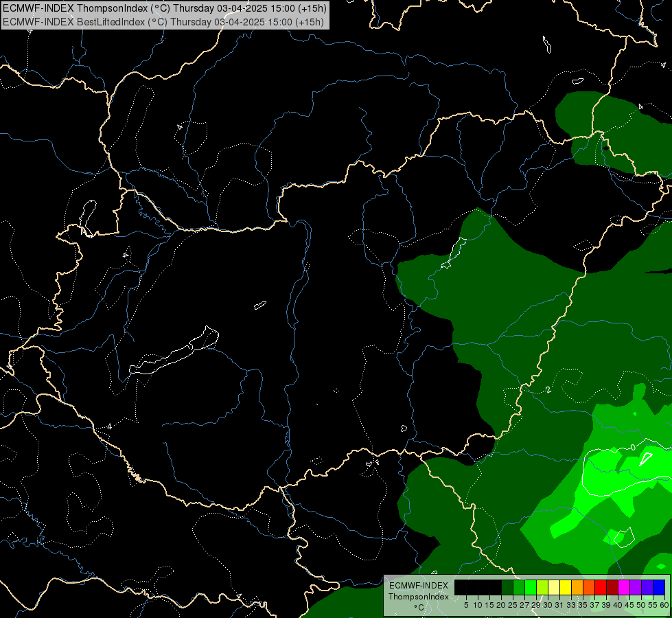The height and width of the screenshot is (618, 672).
Task: Click the BestLiftedIndex title line at top
Action: coord(163,22)
